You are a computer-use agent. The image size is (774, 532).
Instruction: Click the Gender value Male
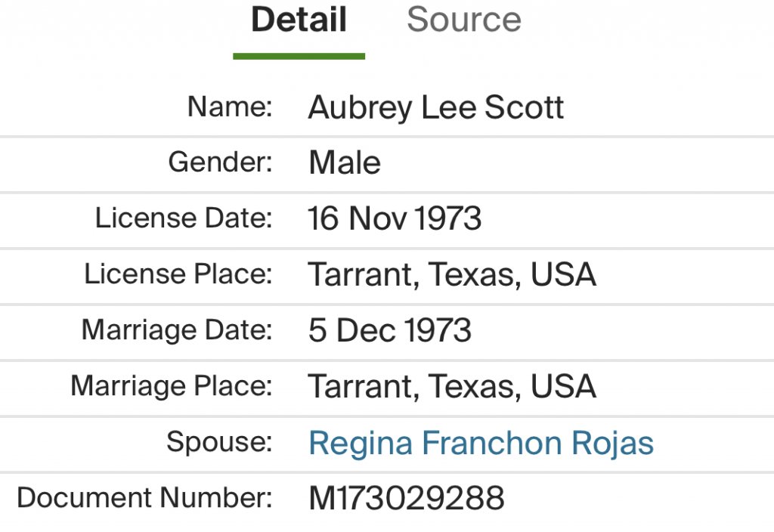pyautogui.click(x=345, y=163)
